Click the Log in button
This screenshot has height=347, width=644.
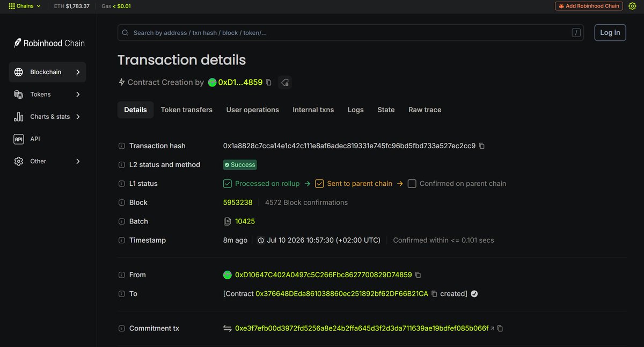click(x=610, y=32)
